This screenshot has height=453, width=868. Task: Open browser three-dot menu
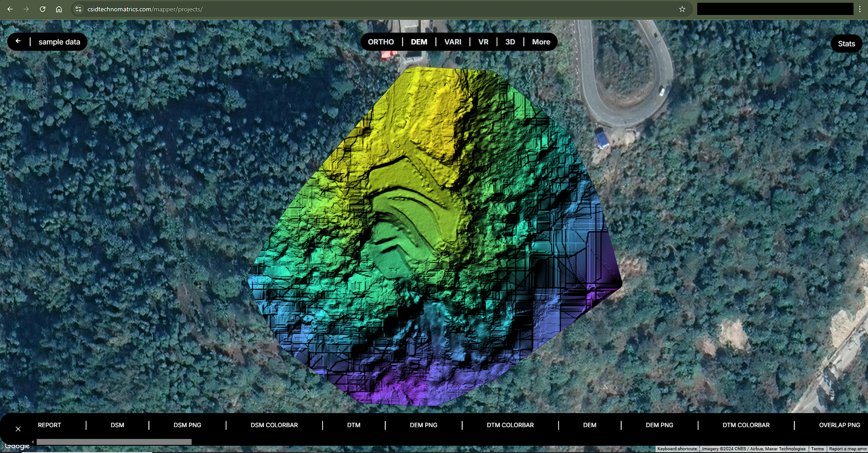click(x=859, y=9)
